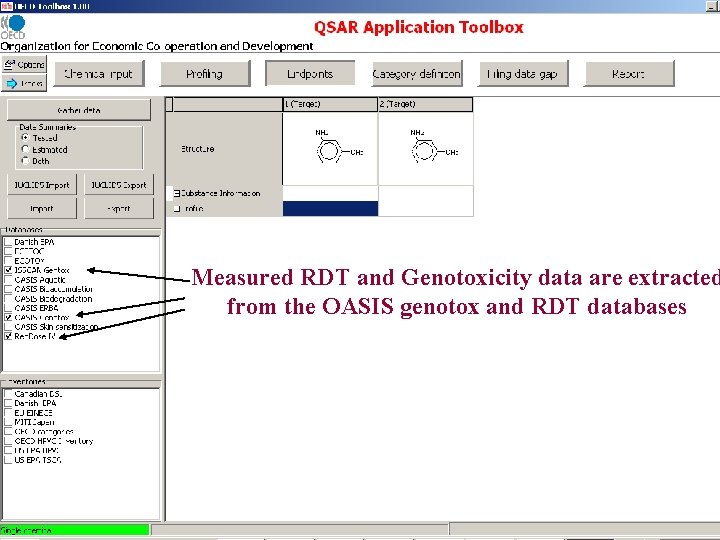Image resolution: width=720 pixels, height=540 pixels.
Task: Check the US EPA HPV inventory
Action: 8,450
